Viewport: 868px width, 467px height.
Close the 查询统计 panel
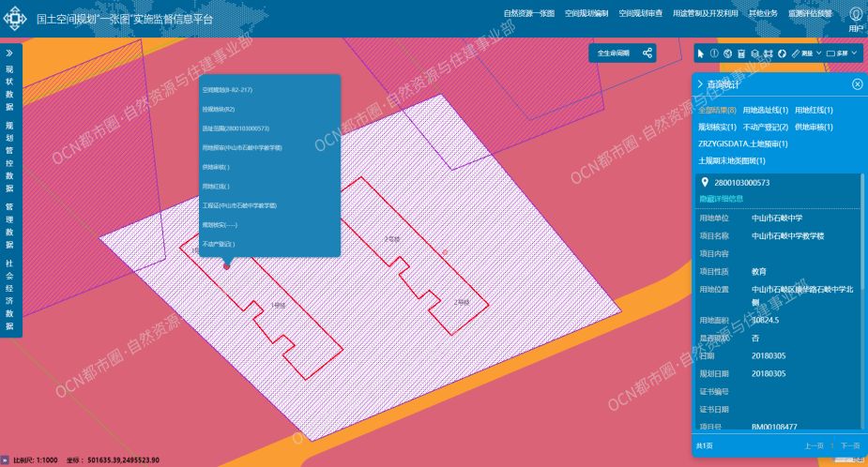pos(857,84)
